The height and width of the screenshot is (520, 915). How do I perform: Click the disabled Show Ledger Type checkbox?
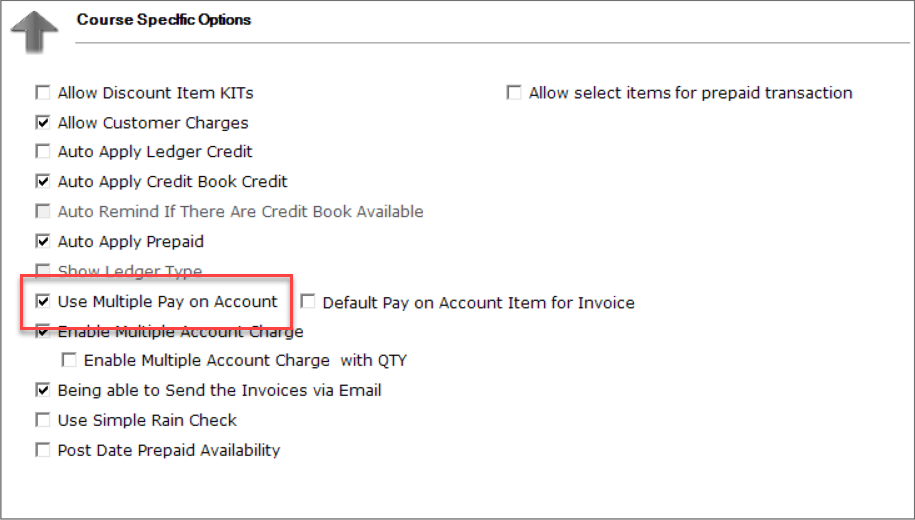click(43, 271)
